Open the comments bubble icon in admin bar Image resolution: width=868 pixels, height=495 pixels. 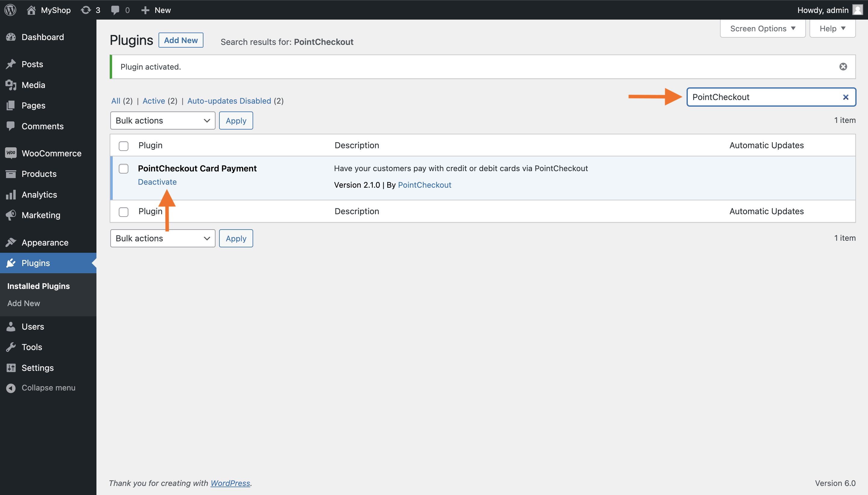click(x=115, y=10)
